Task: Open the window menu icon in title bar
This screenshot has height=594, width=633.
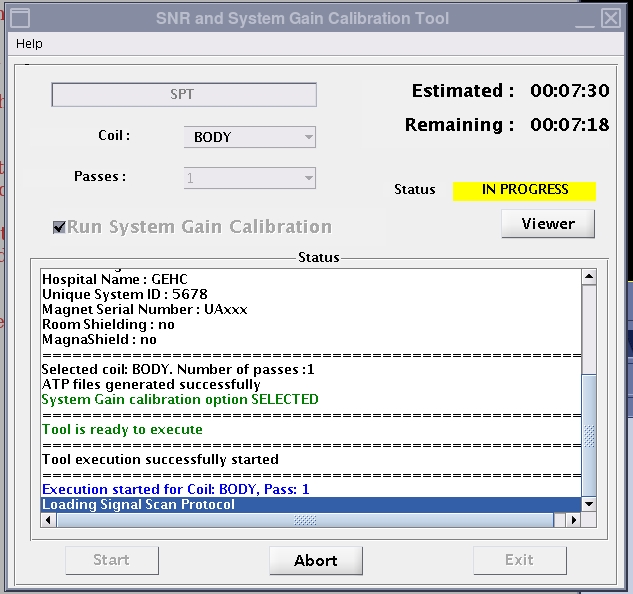Action: (18, 18)
